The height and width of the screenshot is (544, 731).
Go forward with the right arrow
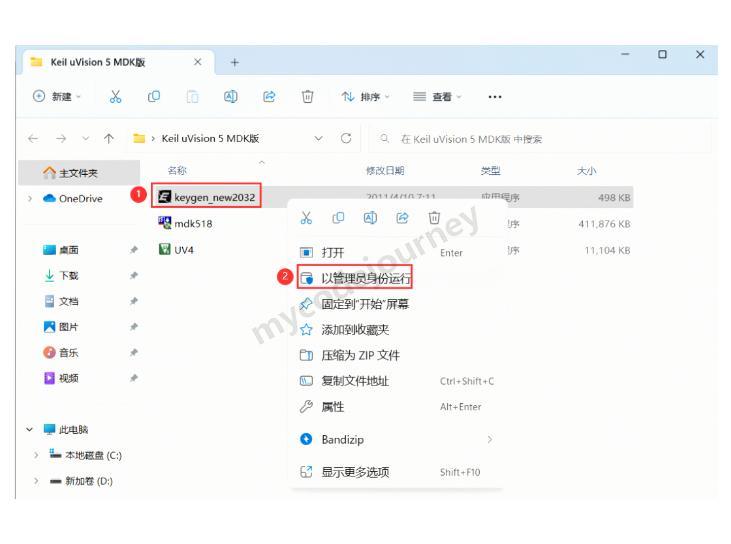pos(61,138)
